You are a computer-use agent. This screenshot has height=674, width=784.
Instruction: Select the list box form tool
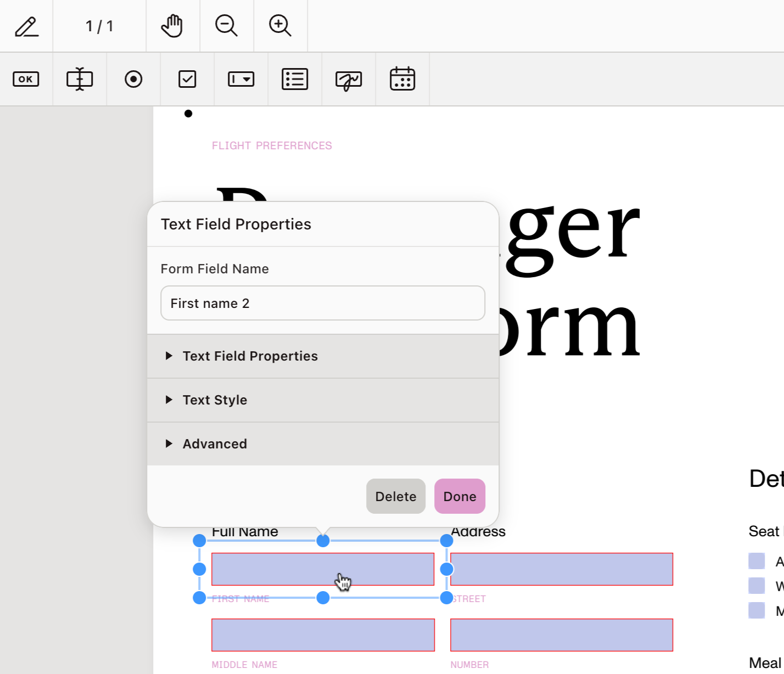tap(294, 79)
